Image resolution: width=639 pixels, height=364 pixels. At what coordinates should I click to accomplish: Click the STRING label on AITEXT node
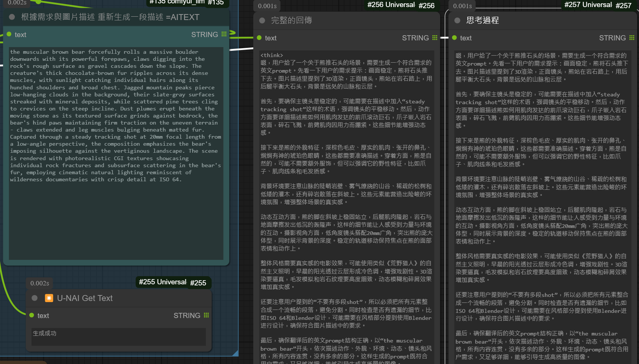[x=204, y=34]
